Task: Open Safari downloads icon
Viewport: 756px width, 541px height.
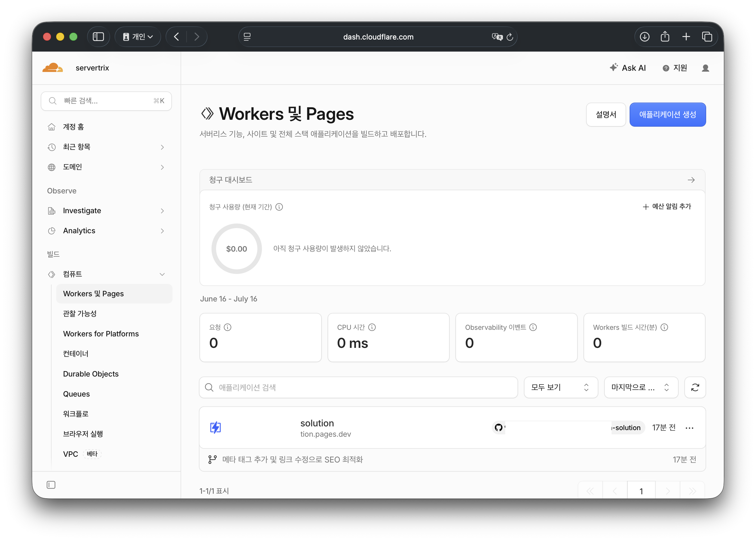Action: [645, 37]
